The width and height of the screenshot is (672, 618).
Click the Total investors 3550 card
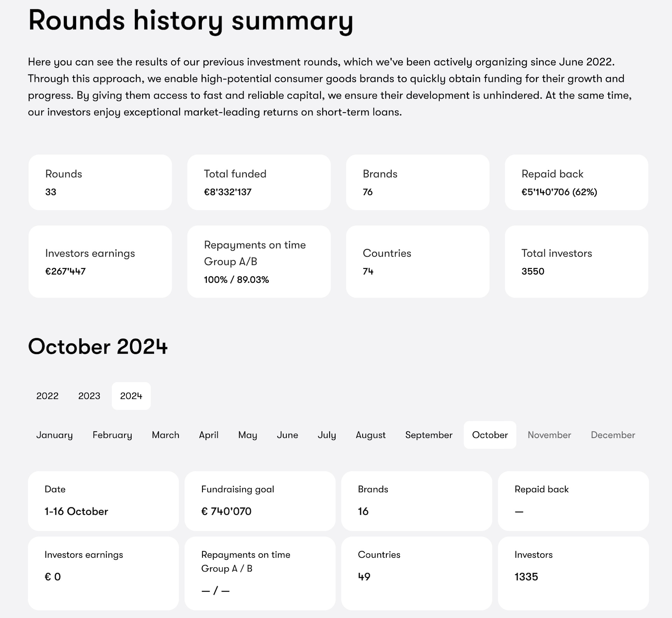click(x=576, y=262)
